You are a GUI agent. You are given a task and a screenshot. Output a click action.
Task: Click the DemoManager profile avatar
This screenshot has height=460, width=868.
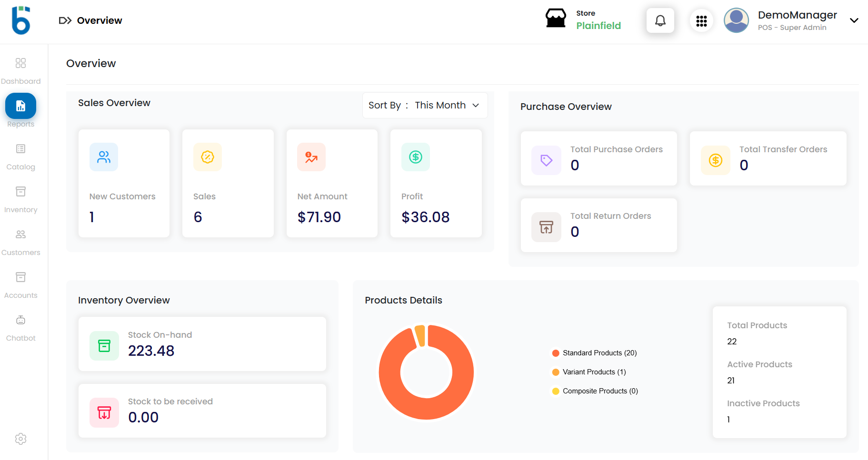[x=736, y=20]
